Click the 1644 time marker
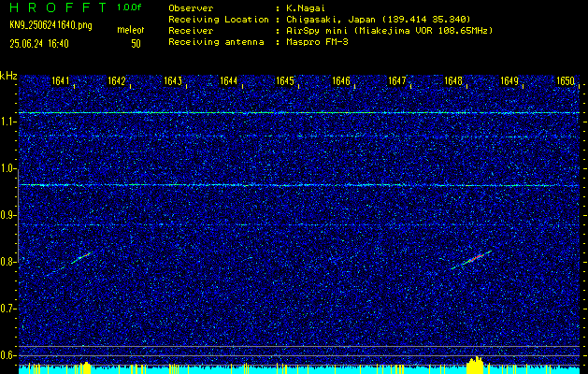 point(229,81)
